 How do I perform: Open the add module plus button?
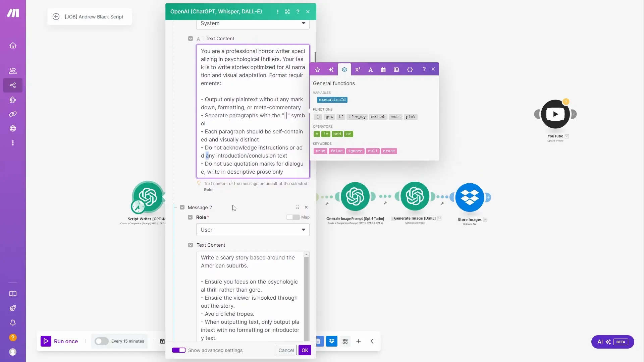point(359,341)
